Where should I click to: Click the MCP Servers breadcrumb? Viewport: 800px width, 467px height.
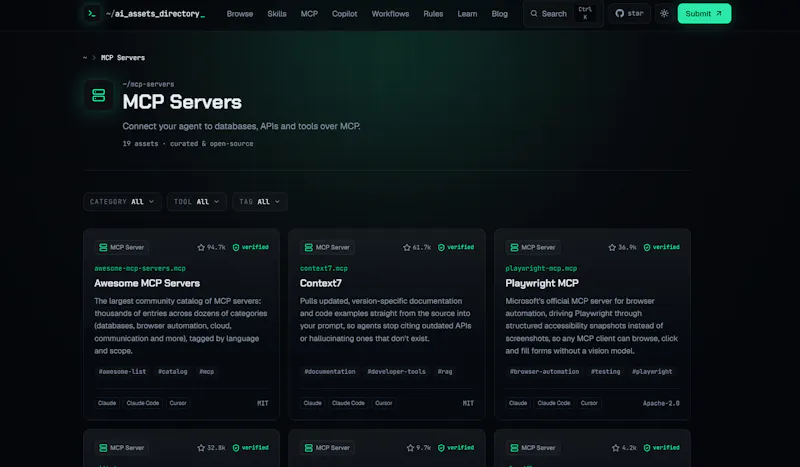pos(123,58)
